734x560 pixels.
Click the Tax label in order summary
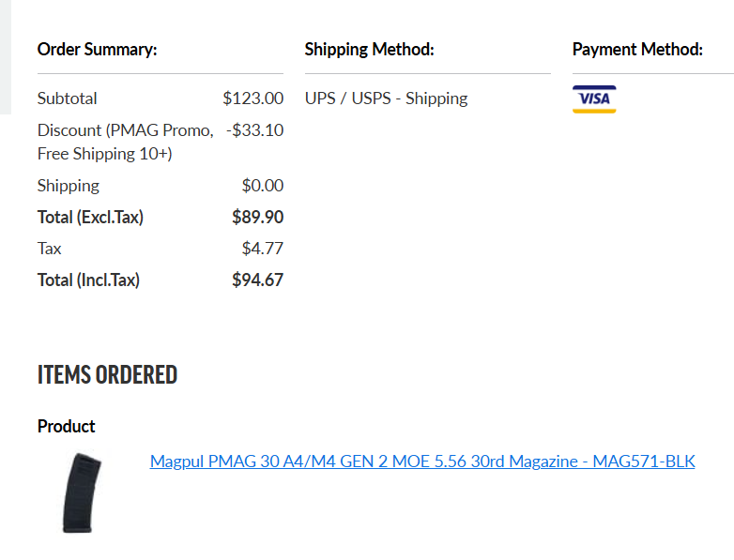coord(50,249)
